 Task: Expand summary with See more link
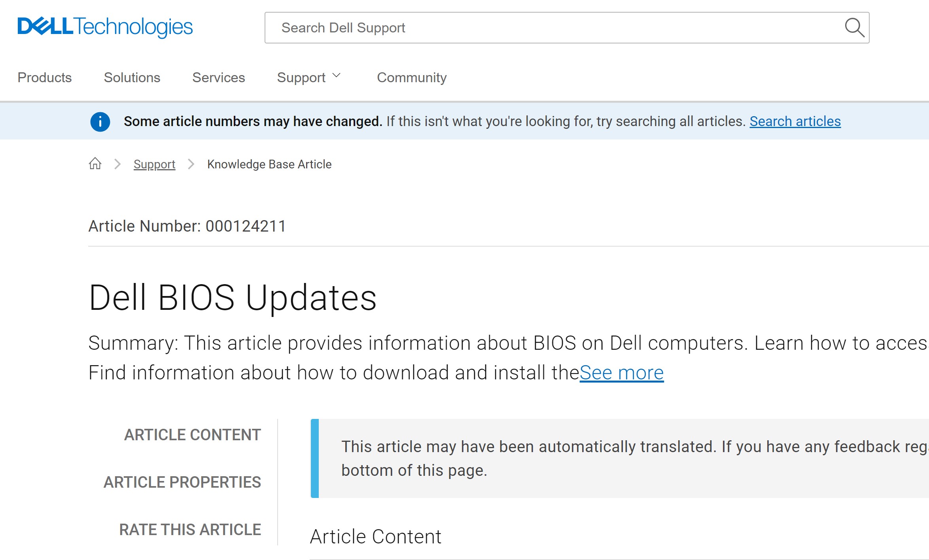tap(621, 373)
